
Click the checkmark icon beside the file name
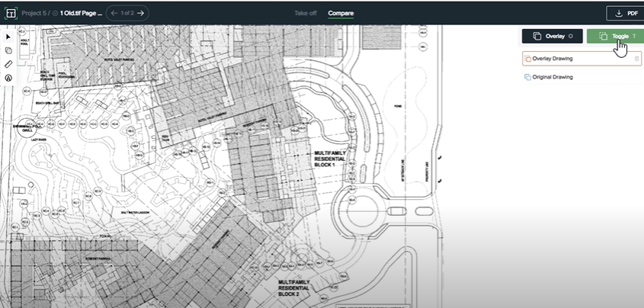click(55, 13)
